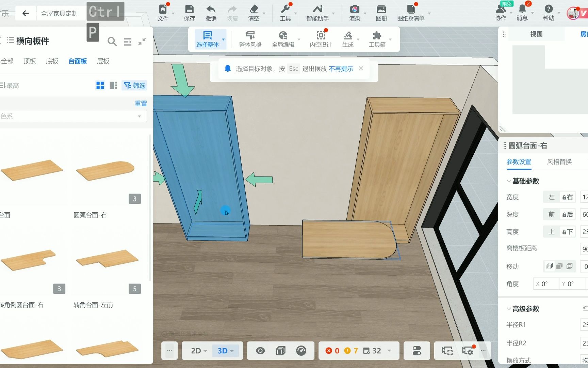The width and height of the screenshot is (588, 368).
Task: Expand the 选择整体 dropdown arrow
Action: (224, 40)
